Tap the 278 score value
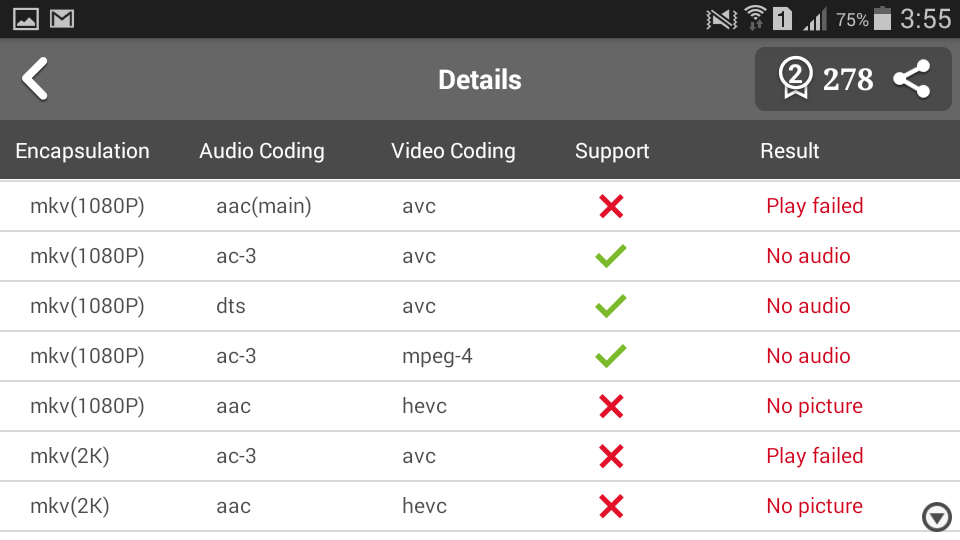The width and height of the screenshot is (960, 540). click(x=848, y=80)
